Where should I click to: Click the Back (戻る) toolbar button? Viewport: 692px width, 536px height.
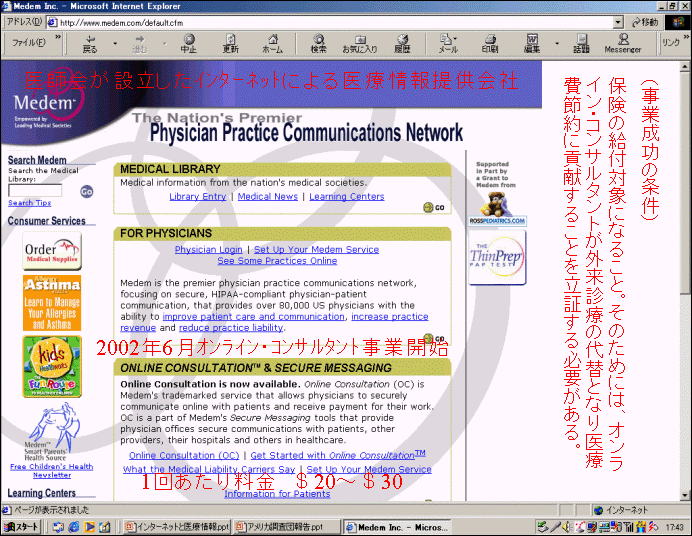click(x=90, y=43)
